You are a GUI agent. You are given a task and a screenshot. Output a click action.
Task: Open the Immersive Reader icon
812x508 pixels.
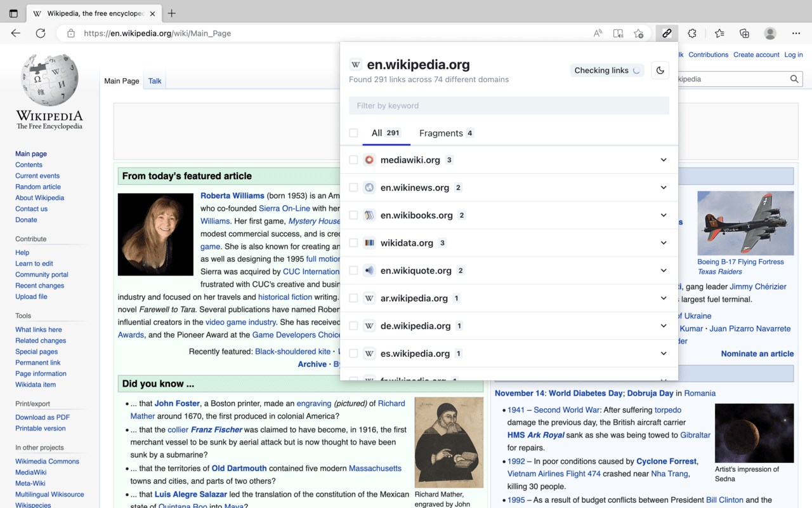tap(618, 33)
